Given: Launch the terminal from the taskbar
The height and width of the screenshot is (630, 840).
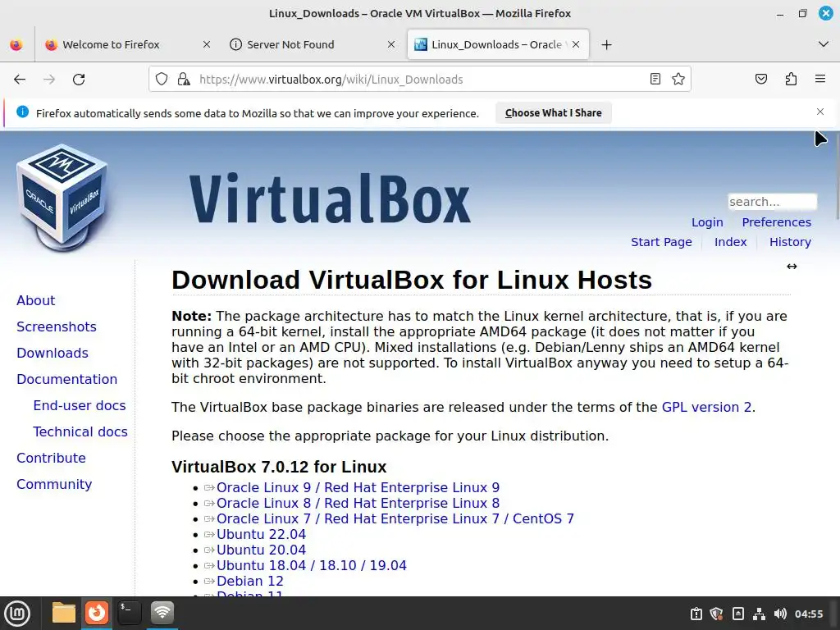Looking at the screenshot, I should click(129, 613).
